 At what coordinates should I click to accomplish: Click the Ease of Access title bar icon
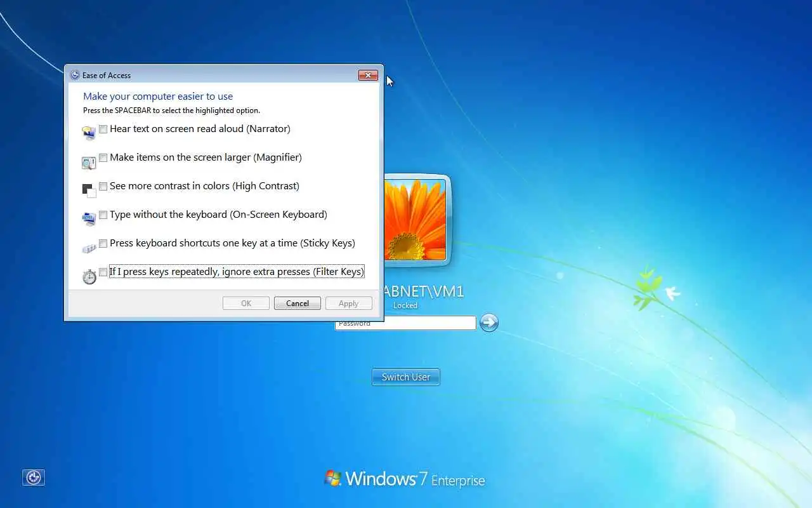point(75,75)
